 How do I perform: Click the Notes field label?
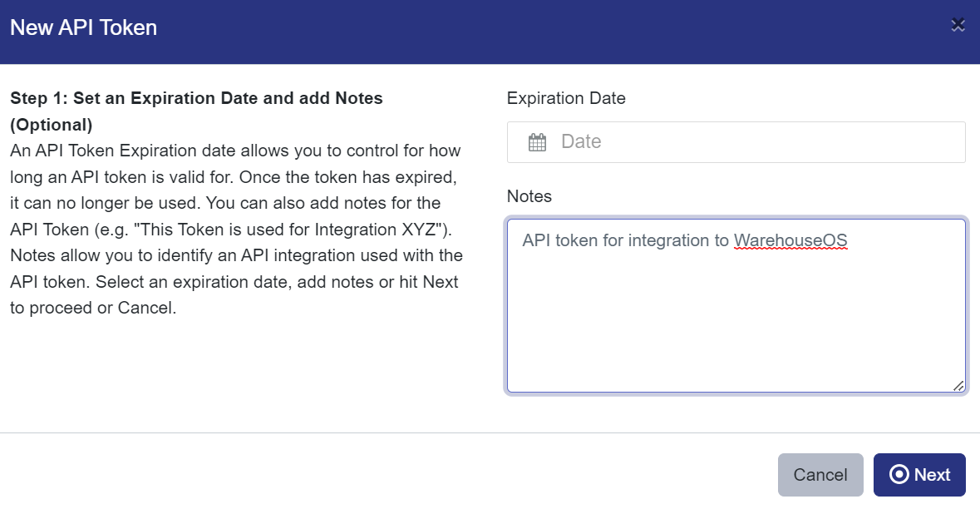(x=529, y=196)
